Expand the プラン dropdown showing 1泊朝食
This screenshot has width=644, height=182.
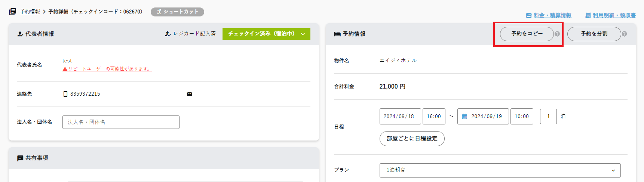click(500, 170)
